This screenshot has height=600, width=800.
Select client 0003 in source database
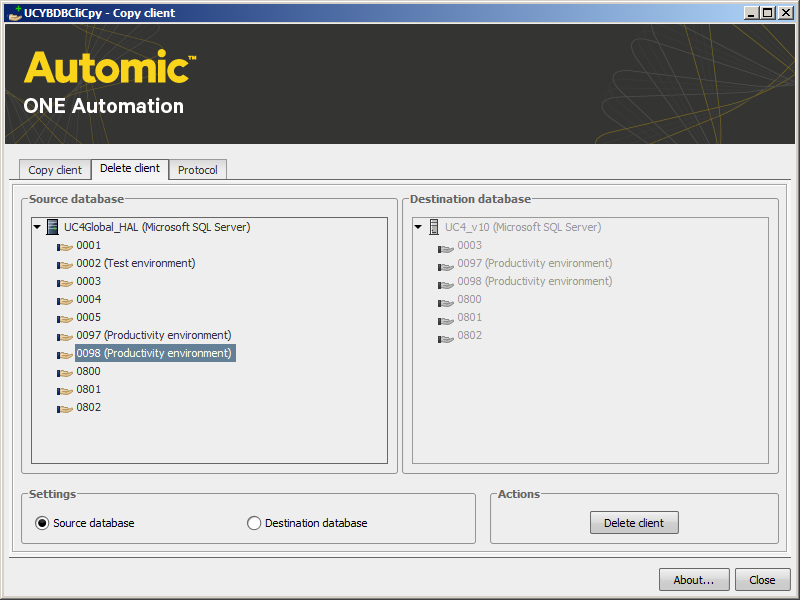[x=89, y=281]
